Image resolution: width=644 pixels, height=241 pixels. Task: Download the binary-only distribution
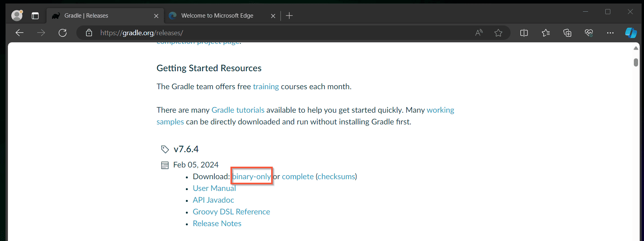252,176
